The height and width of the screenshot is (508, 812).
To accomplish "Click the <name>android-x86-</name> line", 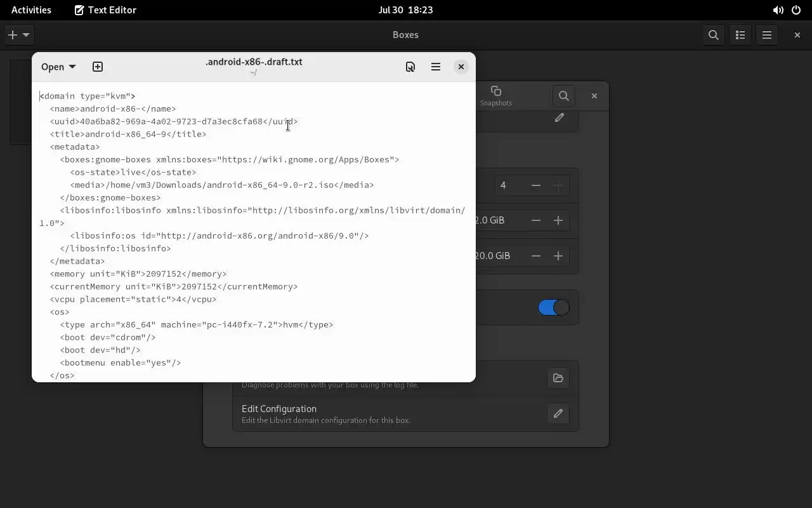I will pos(113,109).
